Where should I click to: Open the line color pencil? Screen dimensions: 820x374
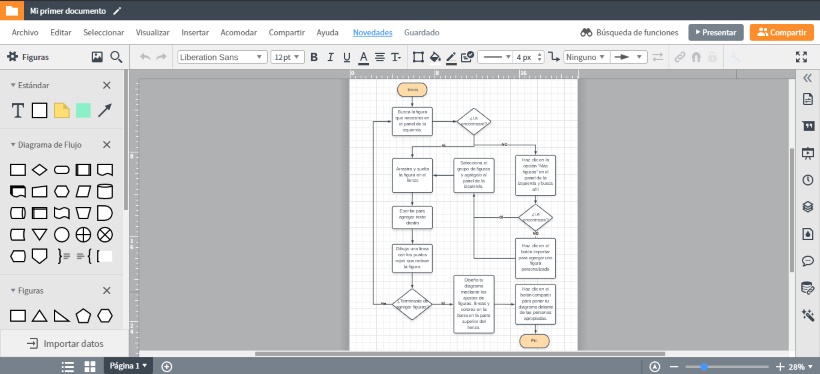point(451,57)
